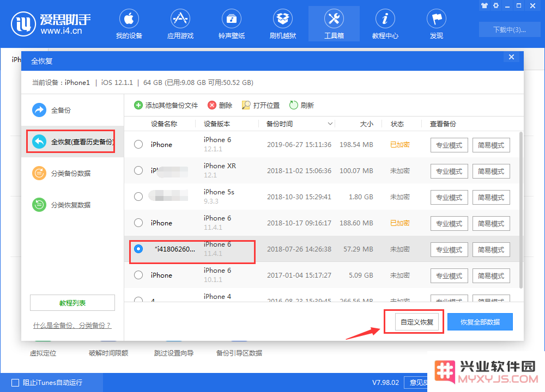Click the 爱思助手 i4 logo
The width and height of the screenshot is (545, 392).
(x=51, y=23)
